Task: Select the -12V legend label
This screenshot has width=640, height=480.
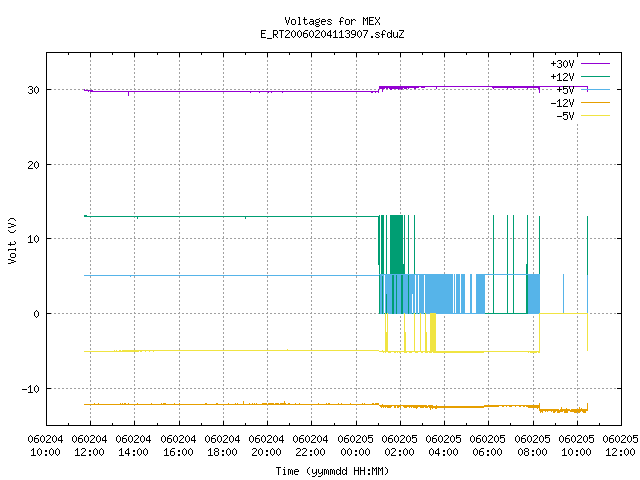Action: coord(562,103)
